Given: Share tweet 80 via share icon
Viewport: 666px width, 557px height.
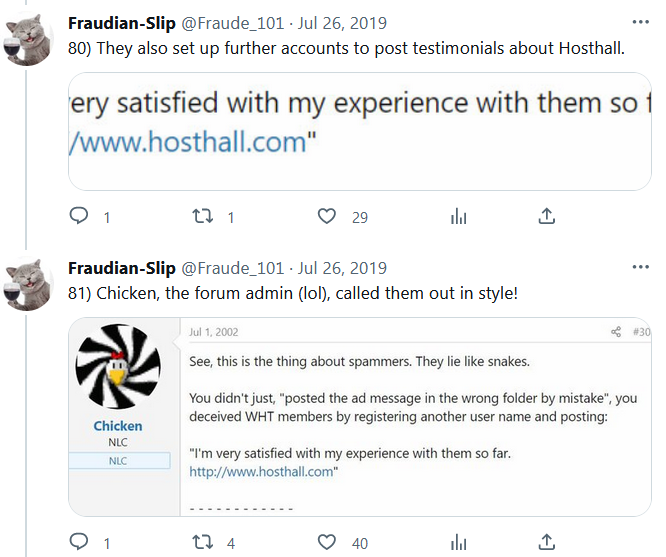Looking at the screenshot, I should click(x=547, y=216).
